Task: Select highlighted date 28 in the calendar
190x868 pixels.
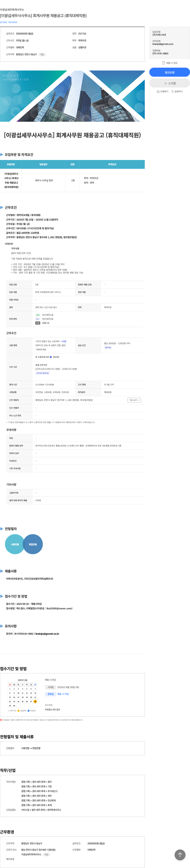Action: 35,702
